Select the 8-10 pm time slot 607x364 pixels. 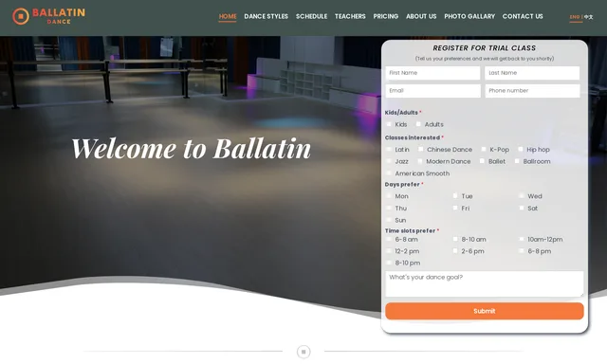pyautogui.click(x=389, y=263)
